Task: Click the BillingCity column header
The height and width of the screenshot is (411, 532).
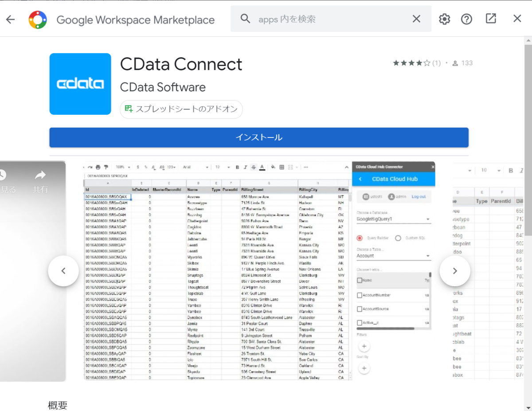Action: [317, 190]
